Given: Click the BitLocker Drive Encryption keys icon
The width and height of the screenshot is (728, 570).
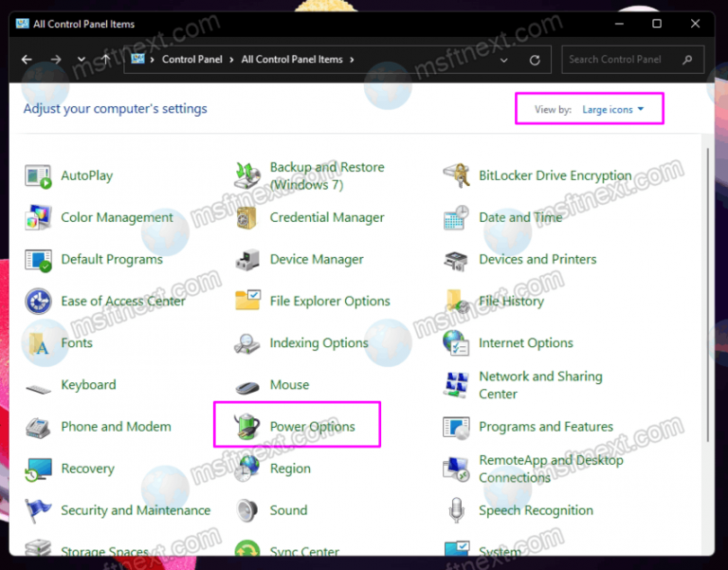Looking at the screenshot, I should (x=456, y=175).
